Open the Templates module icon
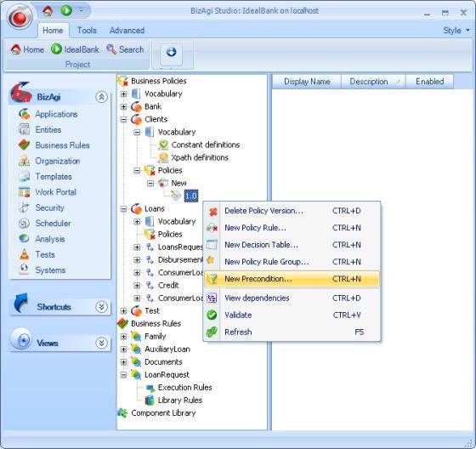This screenshot has width=476, height=449. 25,177
